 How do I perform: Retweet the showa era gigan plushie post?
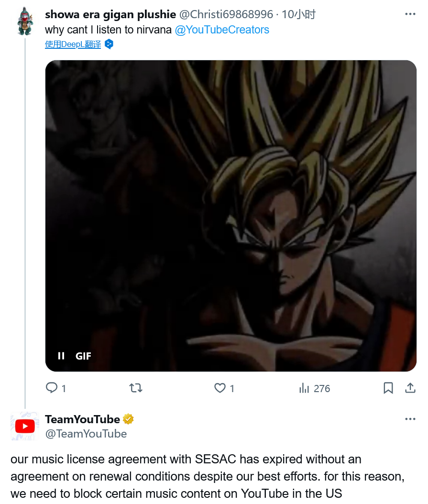(136, 388)
